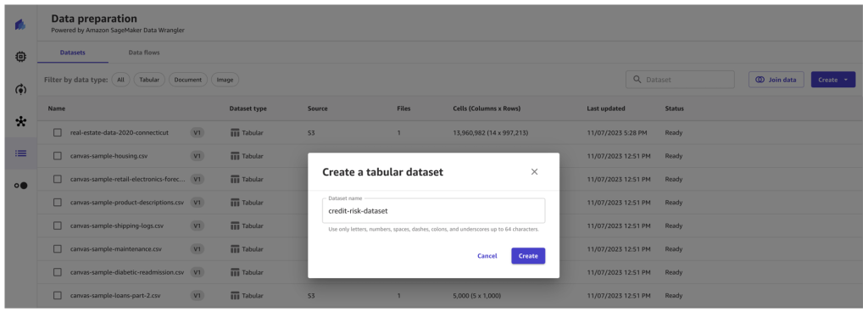The height and width of the screenshot is (312, 868).
Task: Click the search magnifier icon
Action: point(637,80)
